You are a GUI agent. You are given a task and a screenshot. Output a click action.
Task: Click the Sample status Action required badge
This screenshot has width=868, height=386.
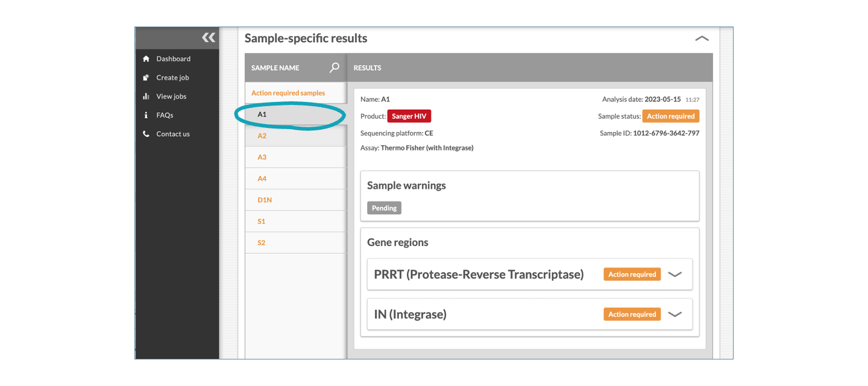tap(671, 116)
